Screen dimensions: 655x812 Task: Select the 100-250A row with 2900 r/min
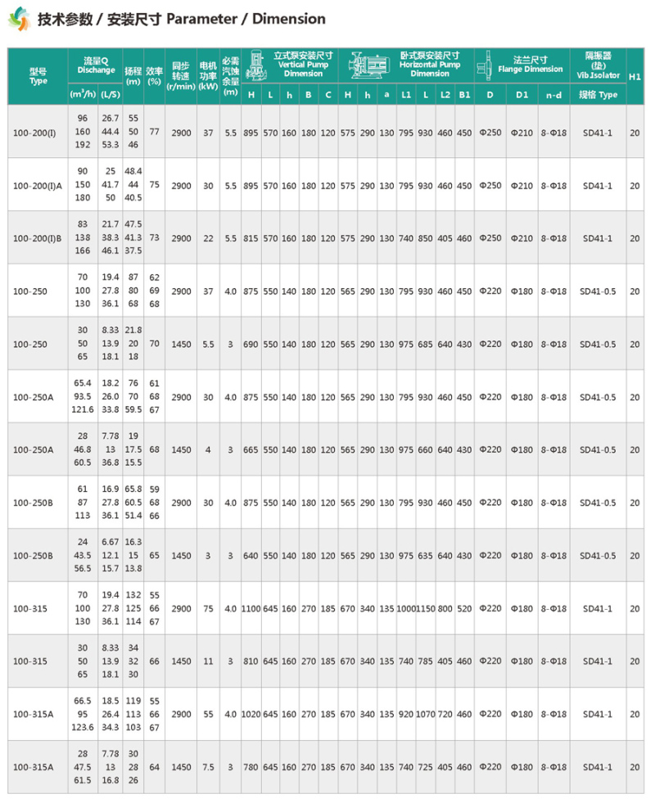tap(326, 397)
